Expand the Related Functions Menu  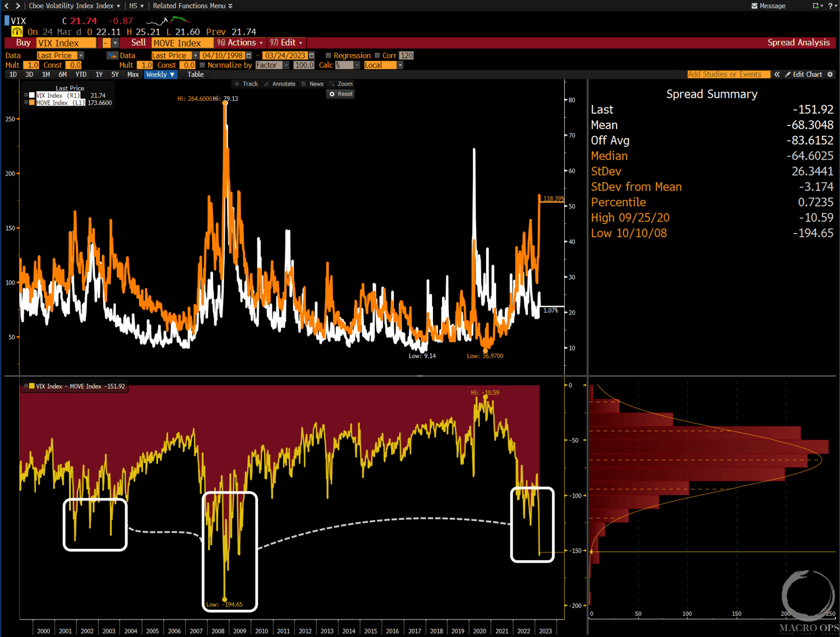click(x=193, y=6)
